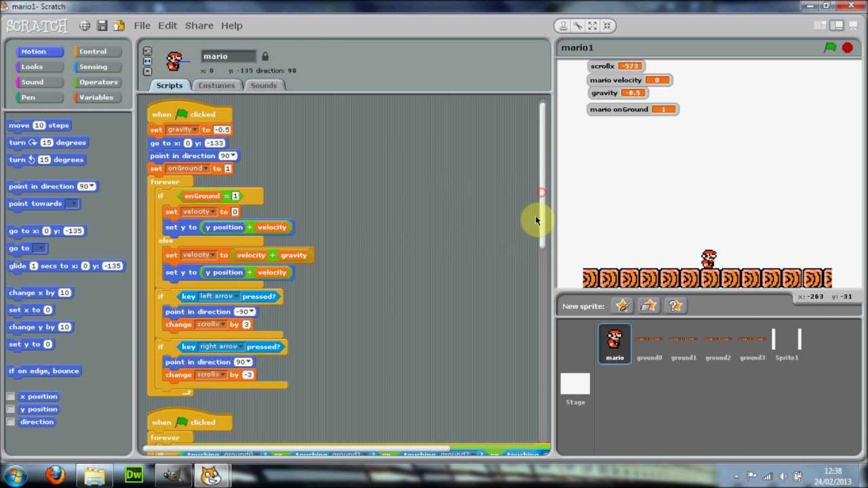The width and height of the screenshot is (868, 488).
Task: Open the point towards target dropdown
Action: point(73,204)
